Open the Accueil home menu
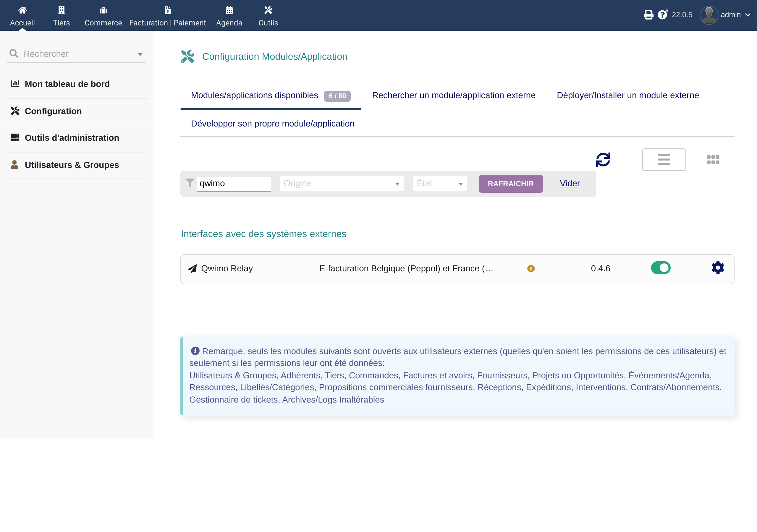 [22, 16]
